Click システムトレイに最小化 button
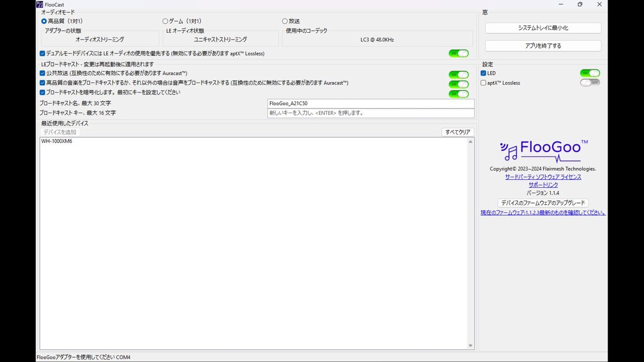Screen dimensions: 644x362 pyautogui.click(x=543, y=28)
